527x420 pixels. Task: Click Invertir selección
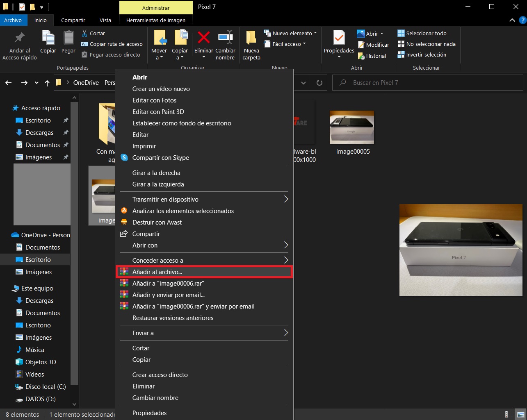pyautogui.click(x=422, y=54)
